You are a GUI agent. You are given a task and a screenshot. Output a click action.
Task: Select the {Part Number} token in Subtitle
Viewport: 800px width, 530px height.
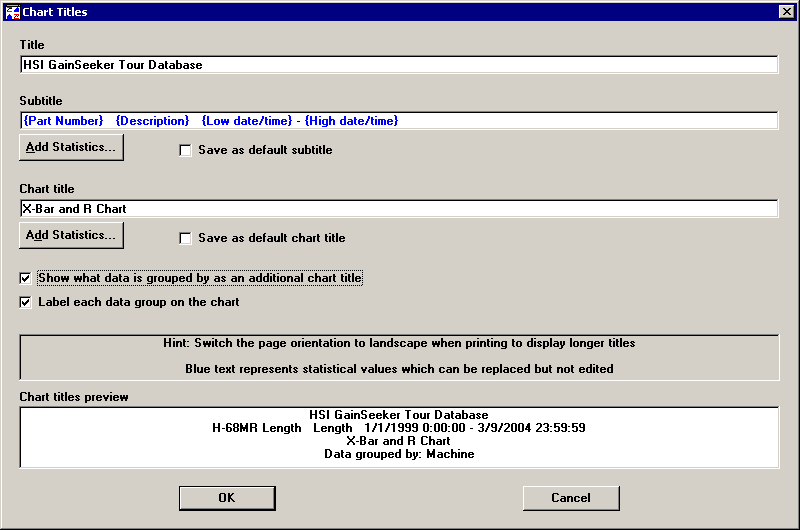[62, 121]
